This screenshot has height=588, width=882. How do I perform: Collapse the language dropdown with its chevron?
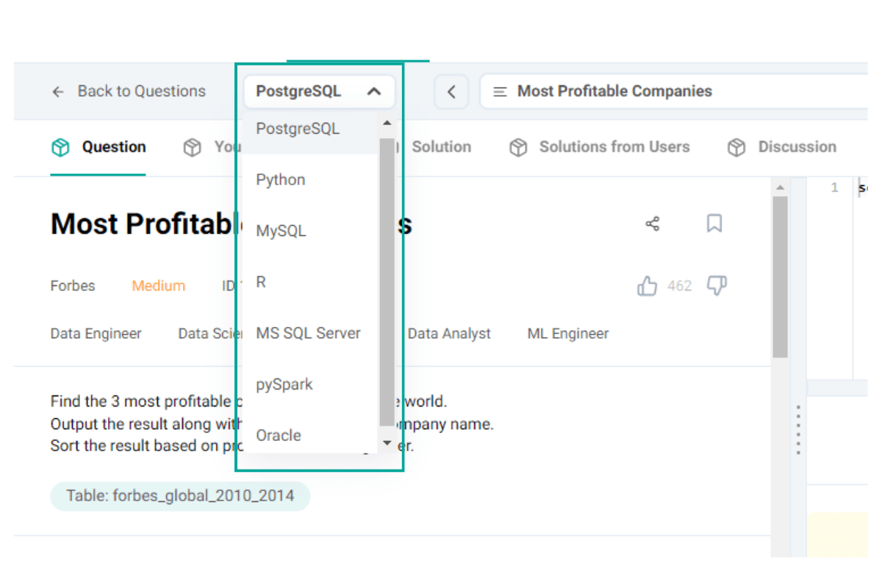tap(373, 91)
